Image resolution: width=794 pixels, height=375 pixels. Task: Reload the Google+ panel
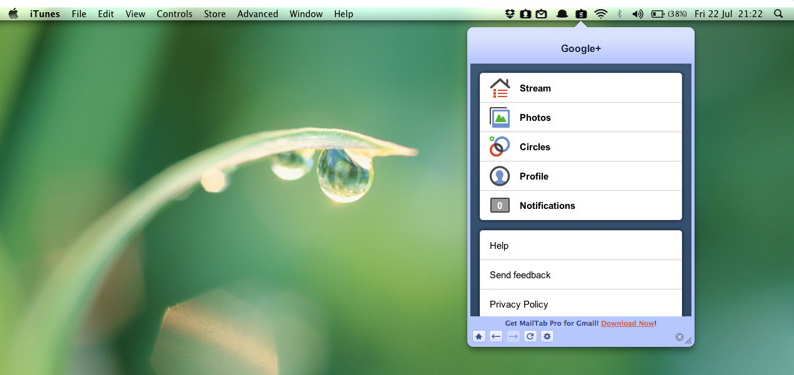pyautogui.click(x=530, y=337)
